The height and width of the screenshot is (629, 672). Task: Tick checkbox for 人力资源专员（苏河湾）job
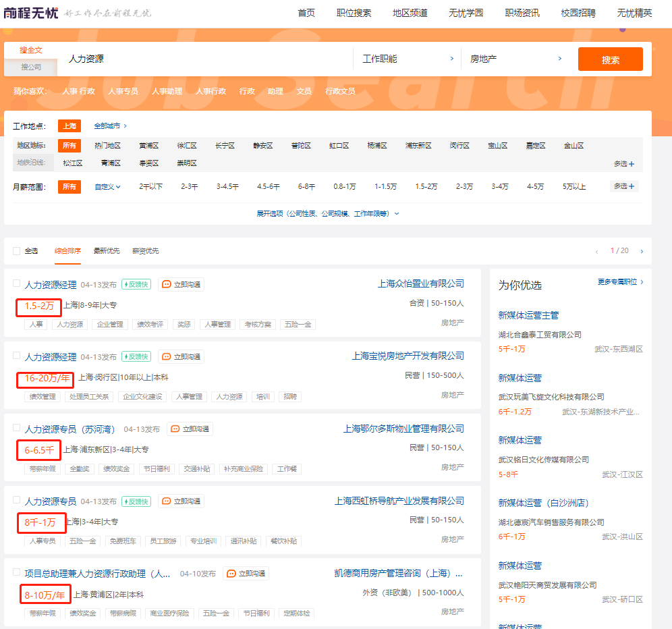(x=17, y=427)
